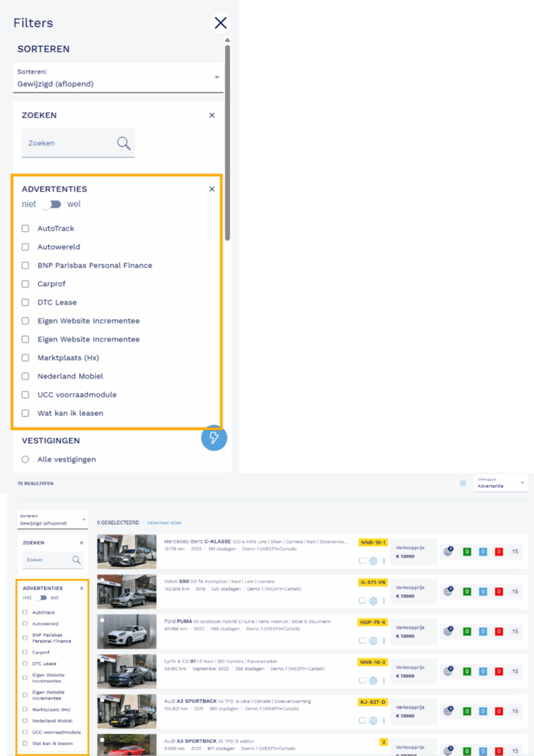Check AutoTrack in the large Filters panel
Viewport: 534px width, 756px height.
point(26,228)
